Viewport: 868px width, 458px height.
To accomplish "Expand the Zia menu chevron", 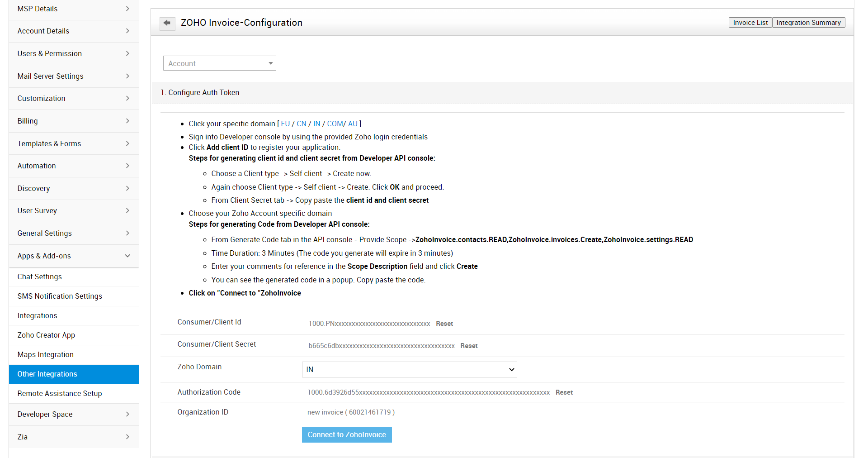I will click(127, 437).
